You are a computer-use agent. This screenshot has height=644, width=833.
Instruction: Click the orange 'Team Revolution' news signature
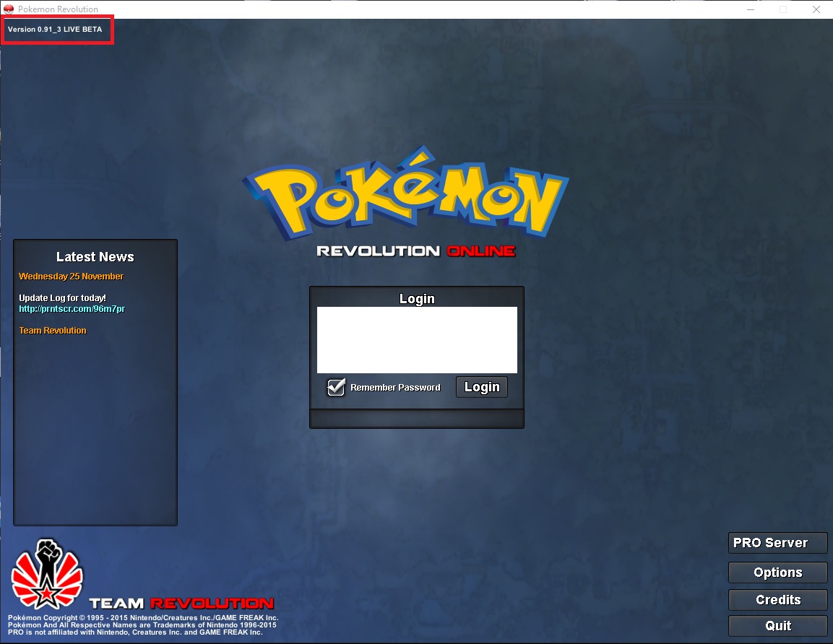point(53,330)
